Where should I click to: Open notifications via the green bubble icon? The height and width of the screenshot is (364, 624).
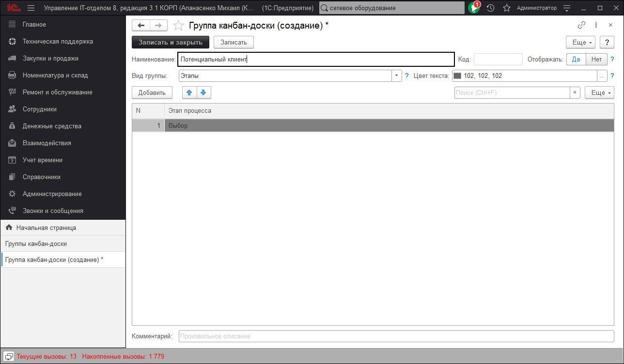pos(473,7)
